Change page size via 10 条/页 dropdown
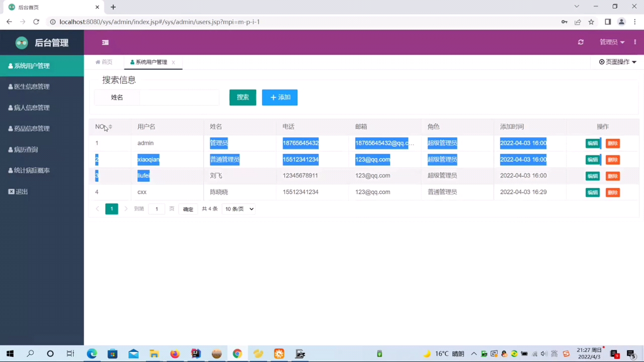 pyautogui.click(x=238, y=209)
